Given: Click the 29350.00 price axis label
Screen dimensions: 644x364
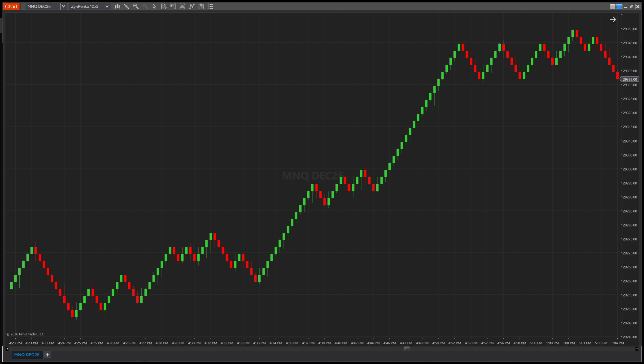Looking at the screenshot, I should click(630, 29).
